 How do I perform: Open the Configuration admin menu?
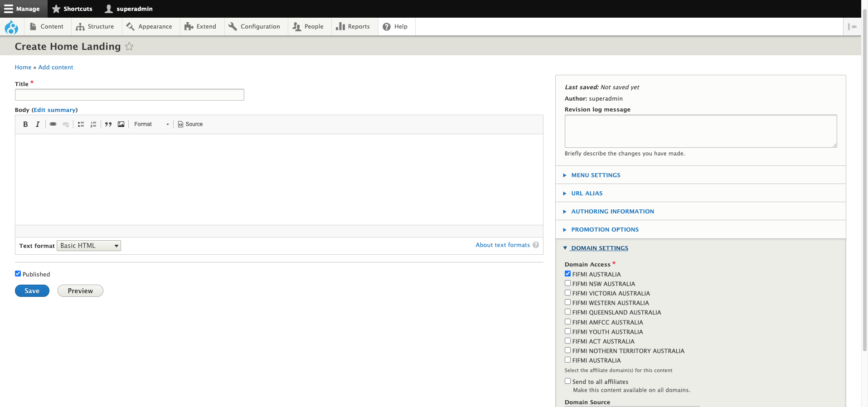pyautogui.click(x=255, y=27)
